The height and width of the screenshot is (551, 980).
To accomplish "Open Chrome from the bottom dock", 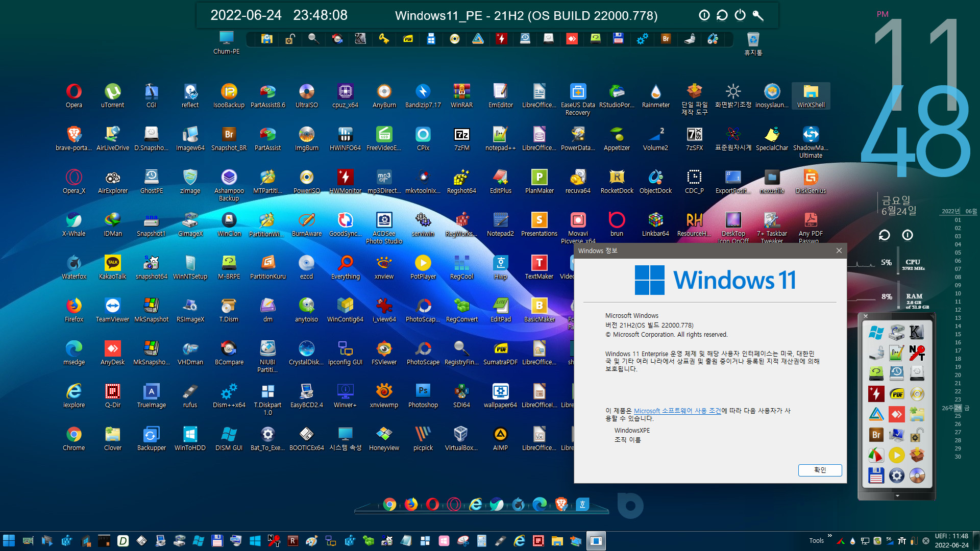I will tap(389, 505).
